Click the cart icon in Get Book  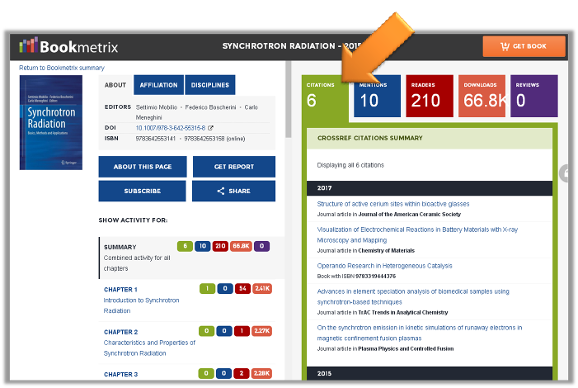pyautogui.click(x=505, y=46)
